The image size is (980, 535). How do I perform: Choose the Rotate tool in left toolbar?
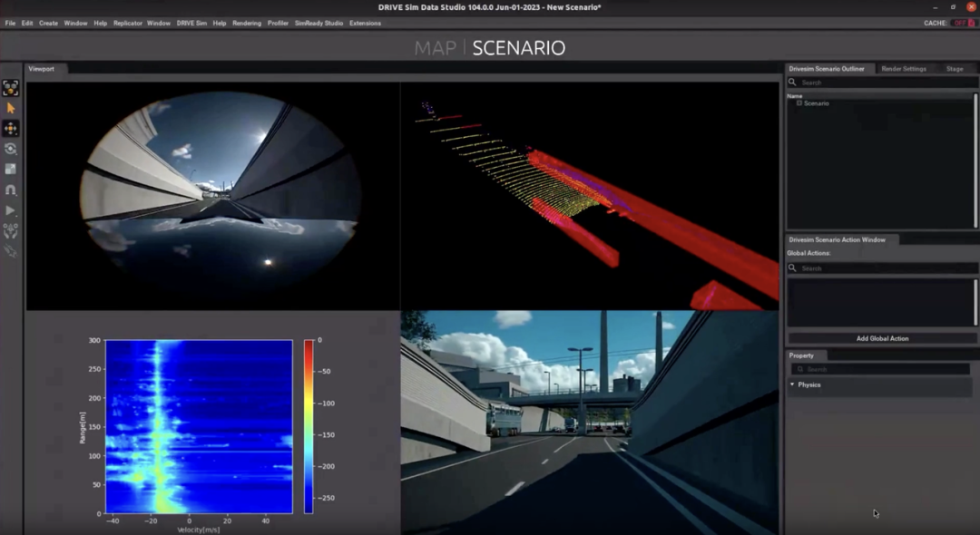(11, 149)
